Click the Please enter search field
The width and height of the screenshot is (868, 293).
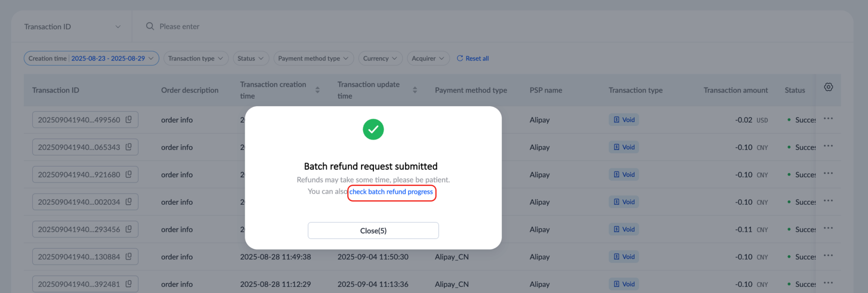(x=303, y=27)
